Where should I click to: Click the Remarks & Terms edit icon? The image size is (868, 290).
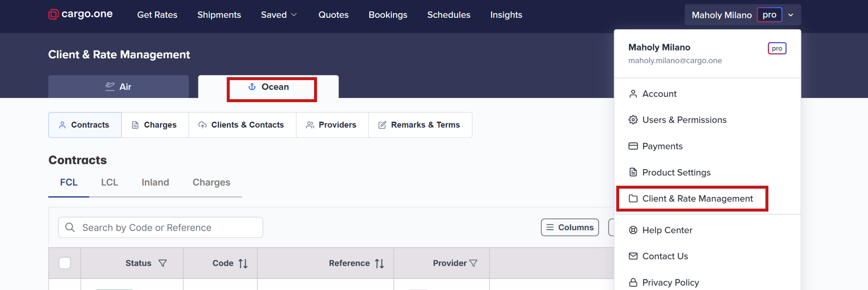[382, 125]
